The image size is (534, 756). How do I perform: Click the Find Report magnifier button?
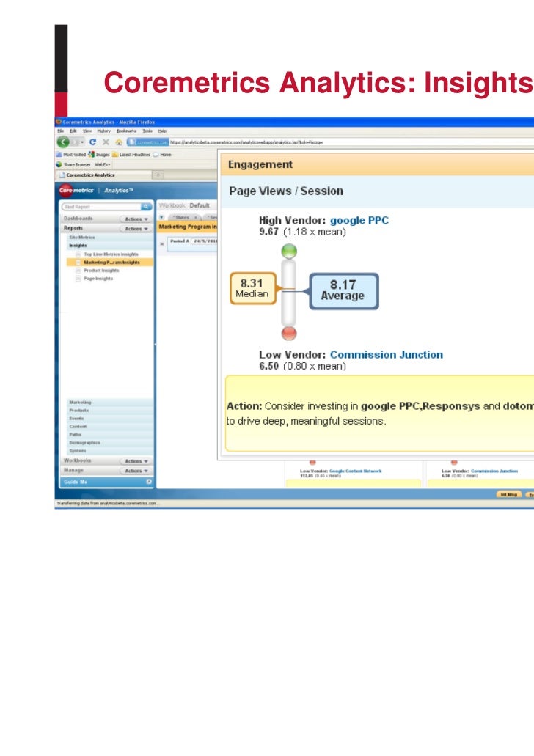pos(146,207)
